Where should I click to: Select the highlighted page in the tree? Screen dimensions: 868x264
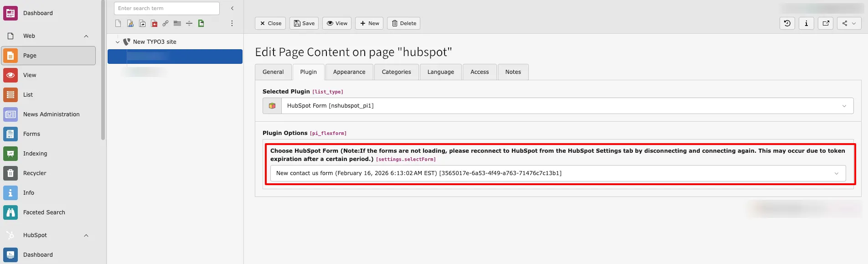175,57
